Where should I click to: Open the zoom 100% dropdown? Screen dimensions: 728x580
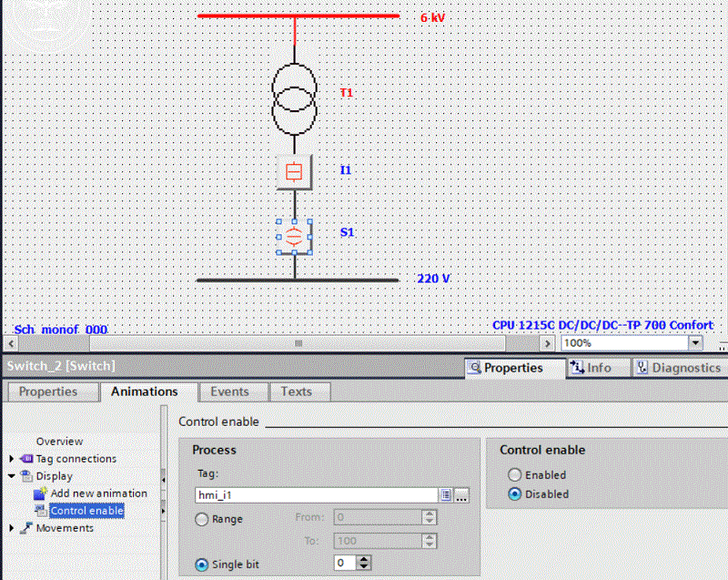pyautogui.click(x=696, y=343)
